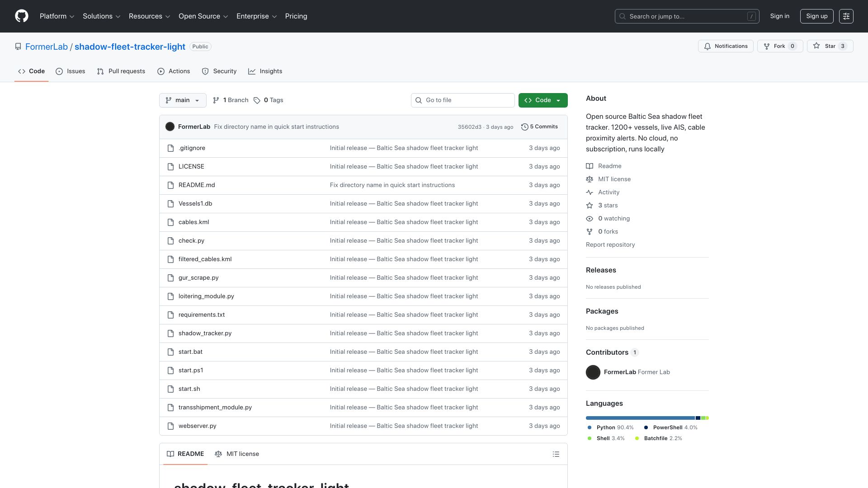Click the pulse icon beside Activity
Screen dimensions: 868x488
590,192
